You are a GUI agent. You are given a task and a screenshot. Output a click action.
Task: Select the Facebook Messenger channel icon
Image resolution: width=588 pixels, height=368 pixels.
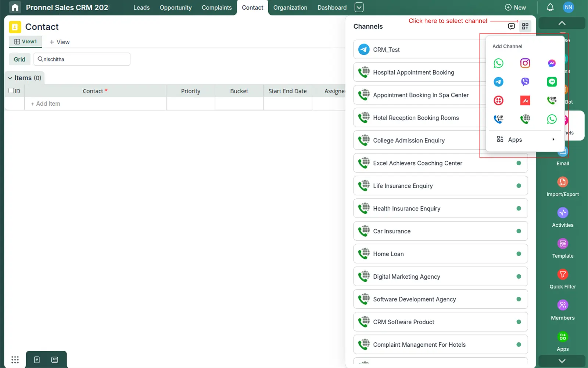551,63
